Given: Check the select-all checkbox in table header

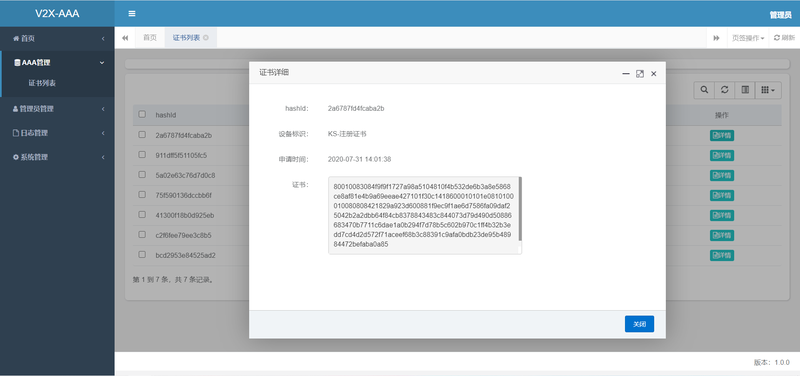Looking at the screenshot, I should pyautogui.click(x=142, y=114).
